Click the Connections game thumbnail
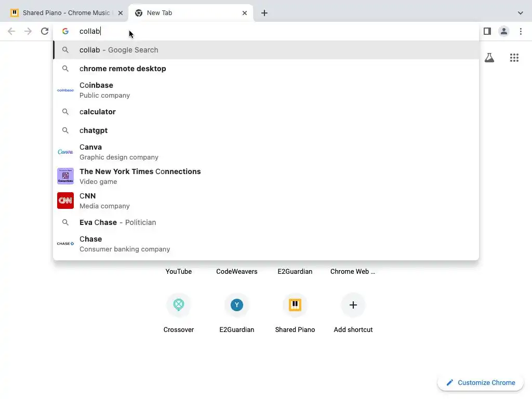 pos(65,176)
